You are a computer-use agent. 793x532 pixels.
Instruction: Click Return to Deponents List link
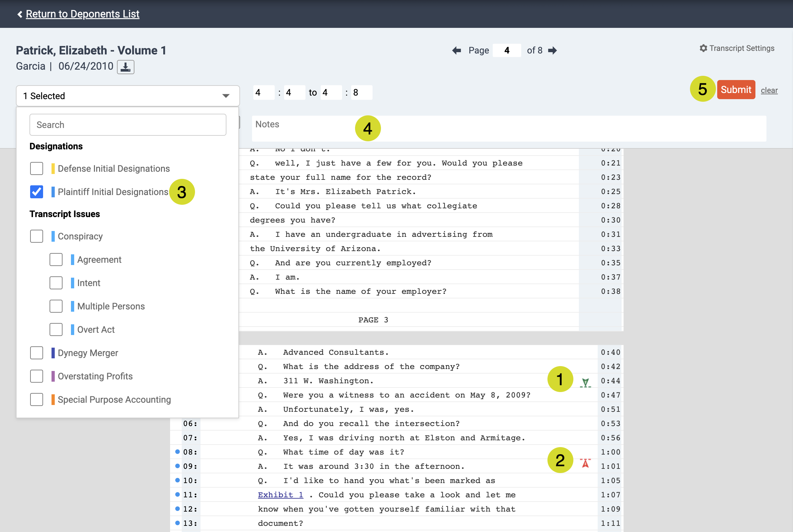tap(82, 14)
